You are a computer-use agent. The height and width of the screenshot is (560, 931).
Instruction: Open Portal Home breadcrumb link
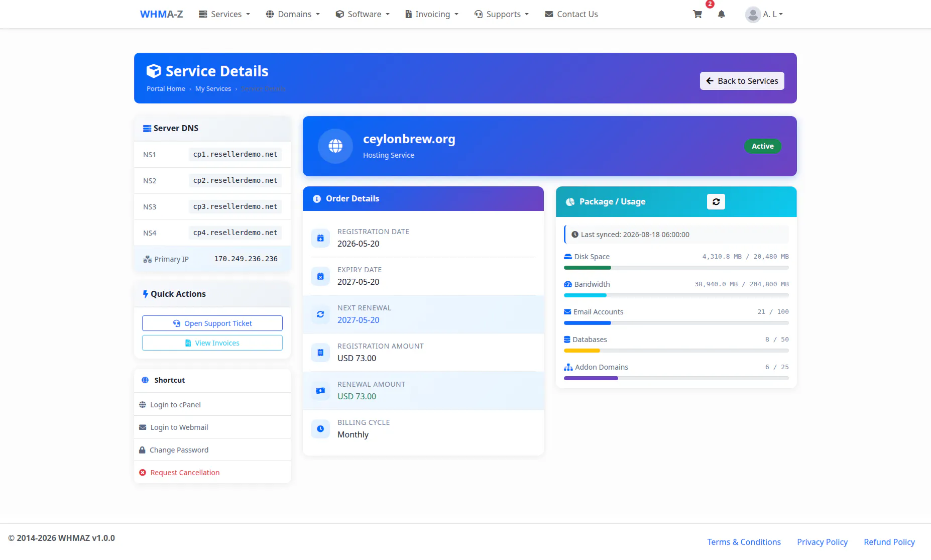coord(166,89)
